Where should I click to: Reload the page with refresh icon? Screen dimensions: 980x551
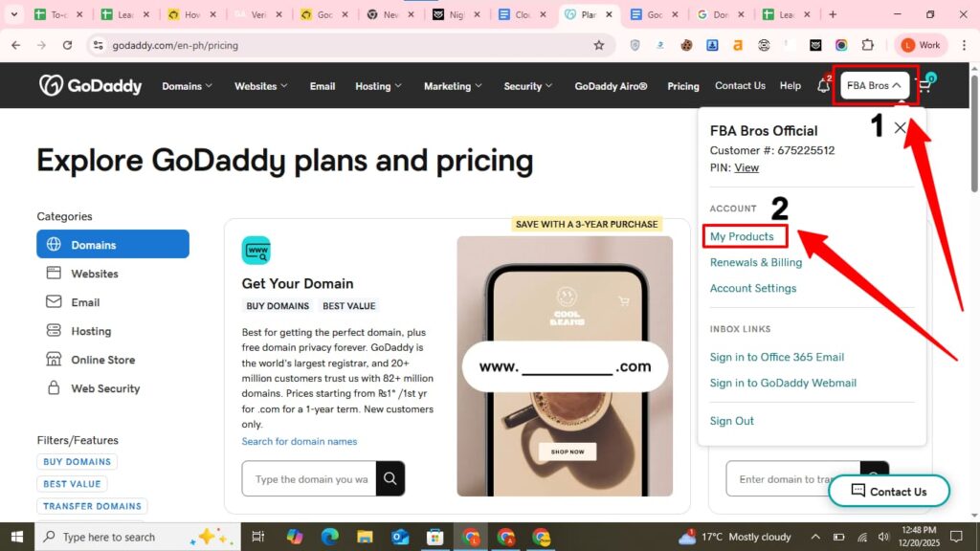point(68,45)
